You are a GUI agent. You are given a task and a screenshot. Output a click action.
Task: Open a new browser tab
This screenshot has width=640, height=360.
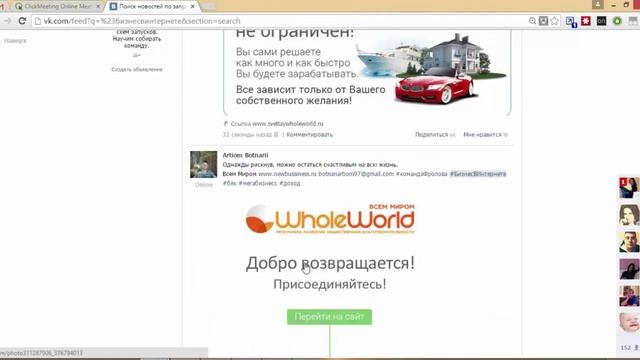pos(209,7)
